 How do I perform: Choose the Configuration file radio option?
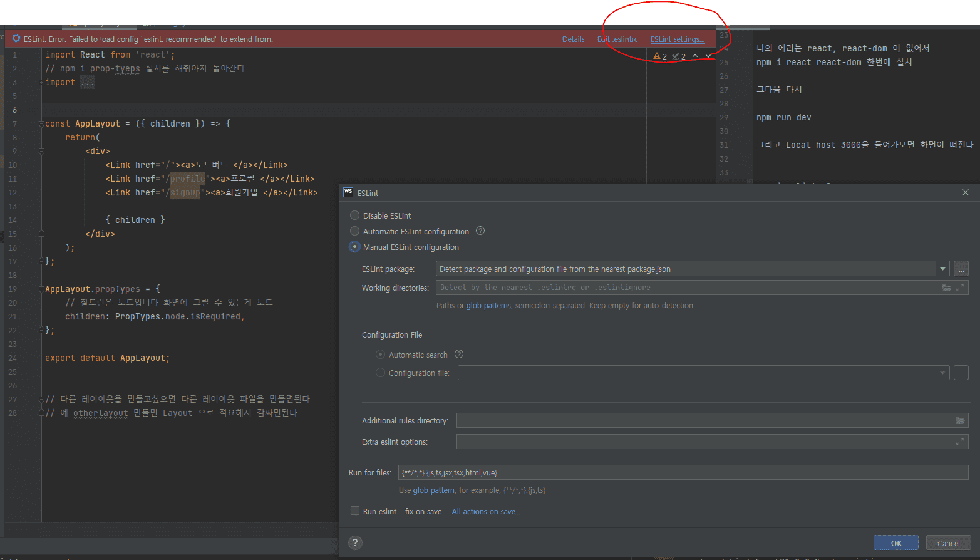pyautogui.click(x=380, y=373)
